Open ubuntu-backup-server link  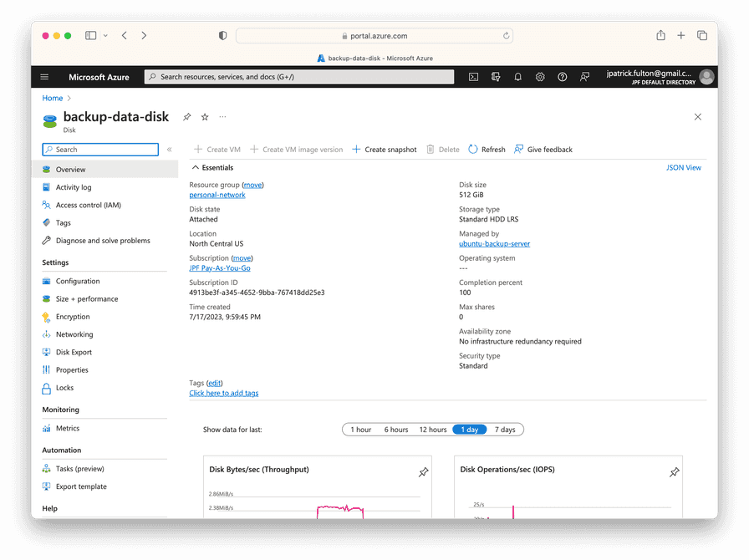click(494, 244)
